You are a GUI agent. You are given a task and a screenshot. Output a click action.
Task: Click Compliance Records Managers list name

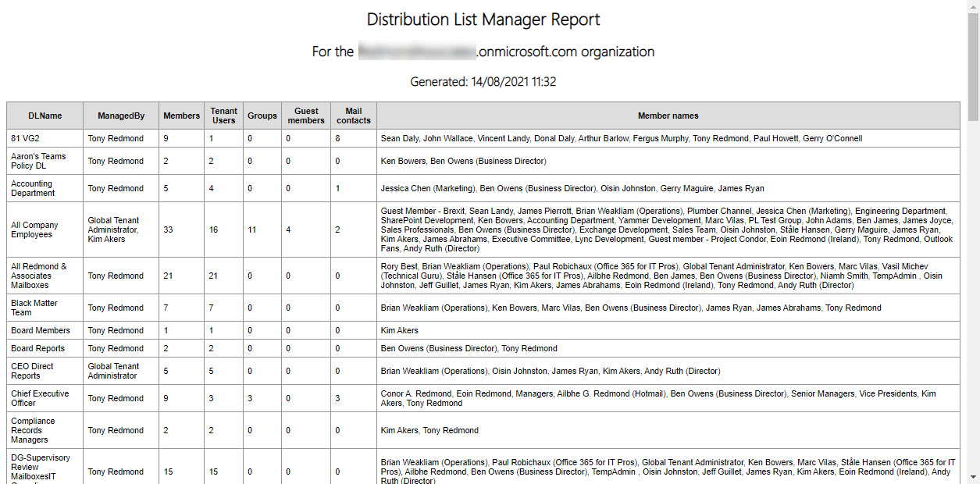coord(33,430)
